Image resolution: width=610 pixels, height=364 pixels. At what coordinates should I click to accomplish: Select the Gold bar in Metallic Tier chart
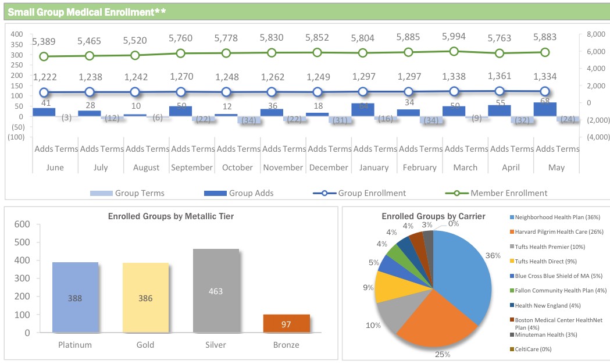point(145,298)
